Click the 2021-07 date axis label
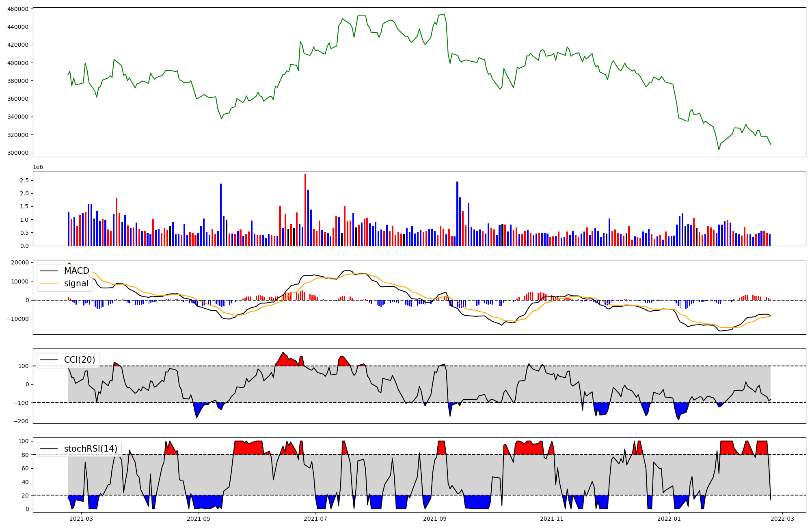Image resolution: width=812 pixels, height=528 pixels. (315, 519)
